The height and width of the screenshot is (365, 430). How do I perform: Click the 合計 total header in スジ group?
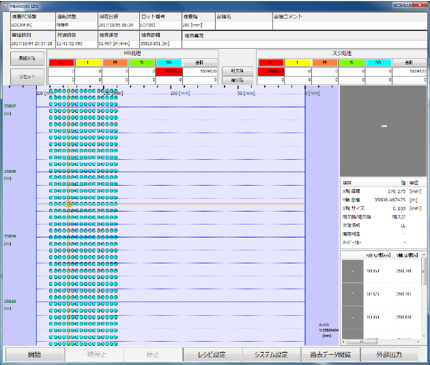[x=409, y=62]
